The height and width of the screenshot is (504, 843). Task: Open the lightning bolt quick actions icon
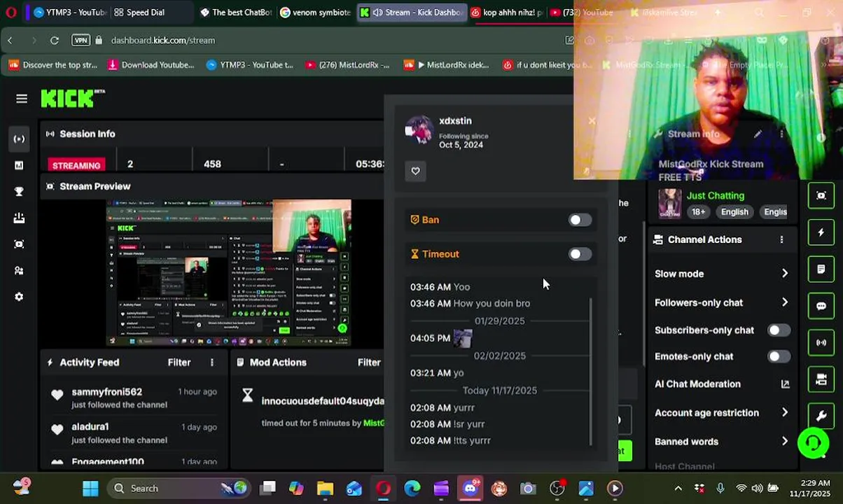[x=821, y=232]
